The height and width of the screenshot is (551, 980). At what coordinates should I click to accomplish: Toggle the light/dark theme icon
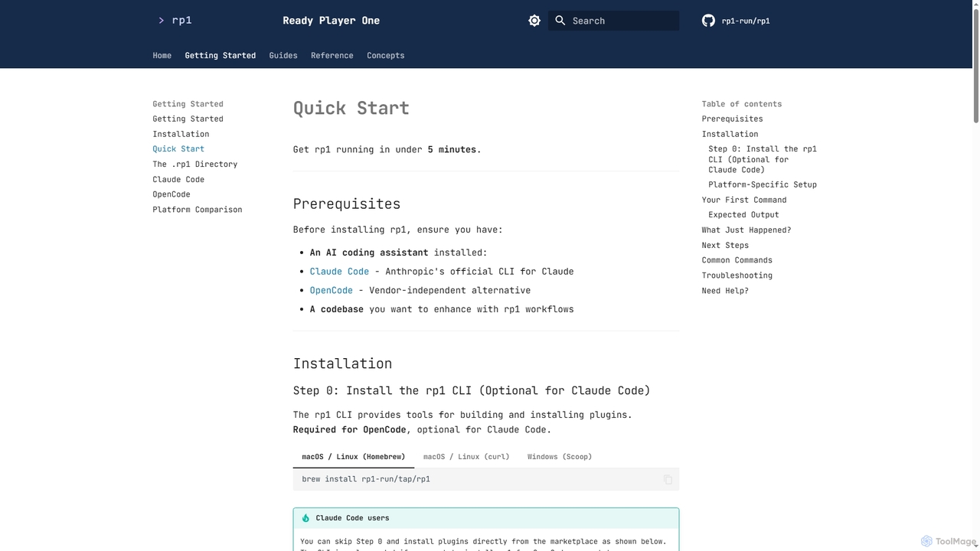[x=534, y=21]
